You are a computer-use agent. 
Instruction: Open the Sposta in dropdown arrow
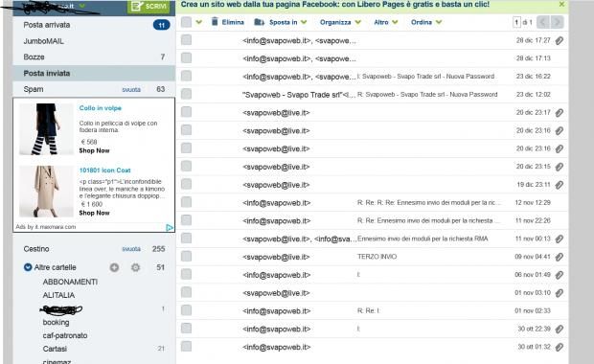(304, 22)
